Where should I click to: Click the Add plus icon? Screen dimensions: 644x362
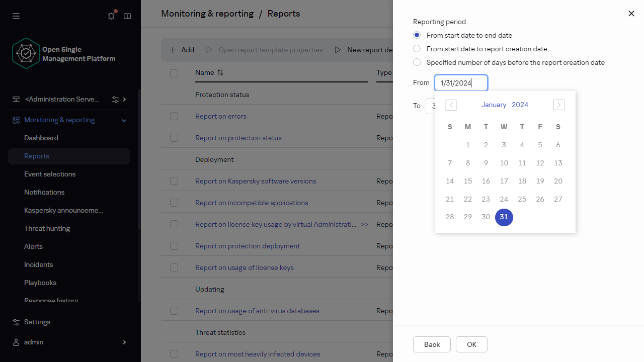[x=173, y=50]
